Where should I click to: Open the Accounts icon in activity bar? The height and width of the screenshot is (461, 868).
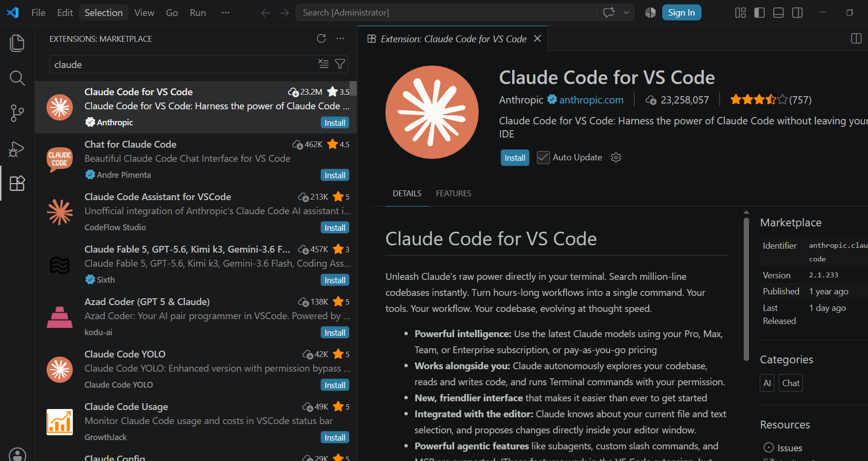point(17,455)
